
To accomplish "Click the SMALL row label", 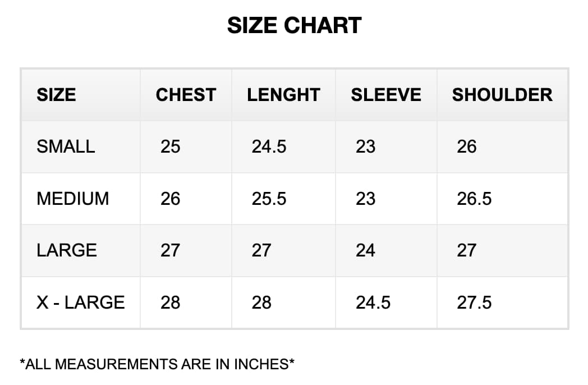I will click(x=66, y=146).
